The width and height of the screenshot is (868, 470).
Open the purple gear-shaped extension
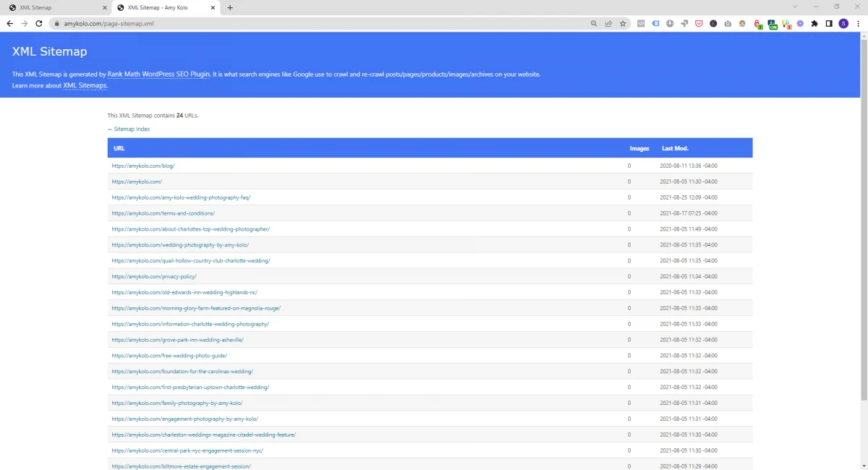point(800,23)
